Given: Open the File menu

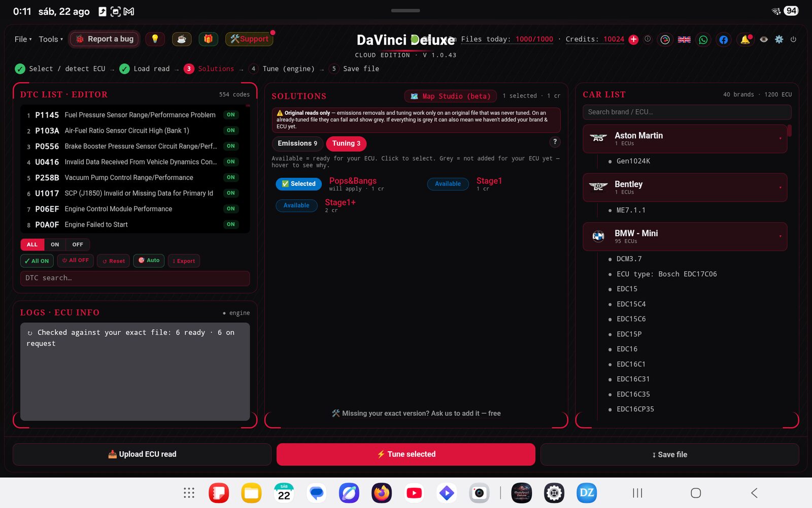Looking at the screenshot, I should (x=23, y=39).
